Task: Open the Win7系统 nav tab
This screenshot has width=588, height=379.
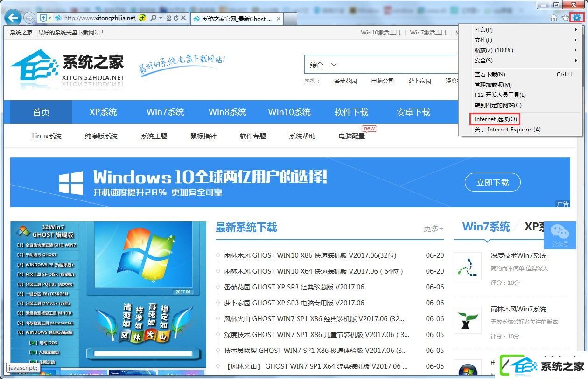Action: 165,112
